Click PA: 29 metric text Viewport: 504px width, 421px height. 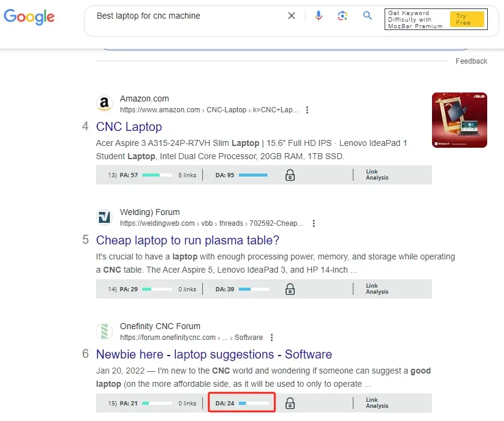click(128, 289)
